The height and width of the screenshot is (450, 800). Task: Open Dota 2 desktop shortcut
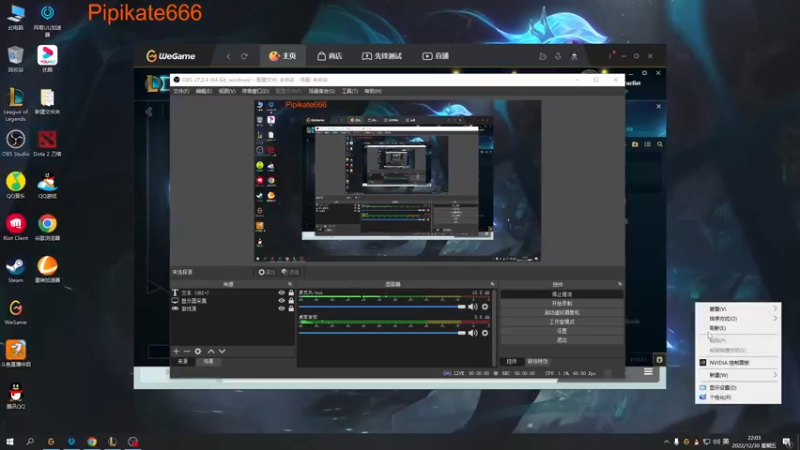coord(47,143)
